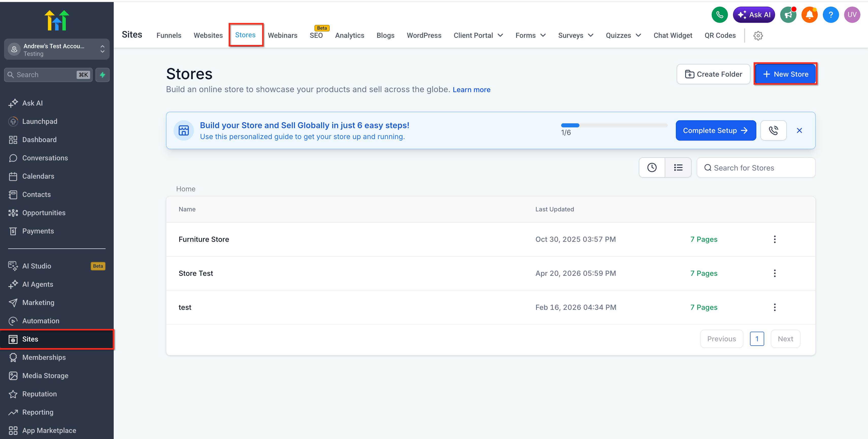This screenshot has width=868, height=439.
Task: Open three-dot menu for Furniture Store
Action: [775, 239]
